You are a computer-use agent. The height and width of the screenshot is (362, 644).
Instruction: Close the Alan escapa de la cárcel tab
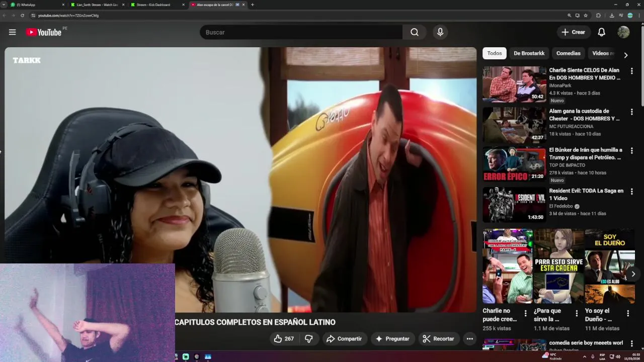(x=244, y=5)
